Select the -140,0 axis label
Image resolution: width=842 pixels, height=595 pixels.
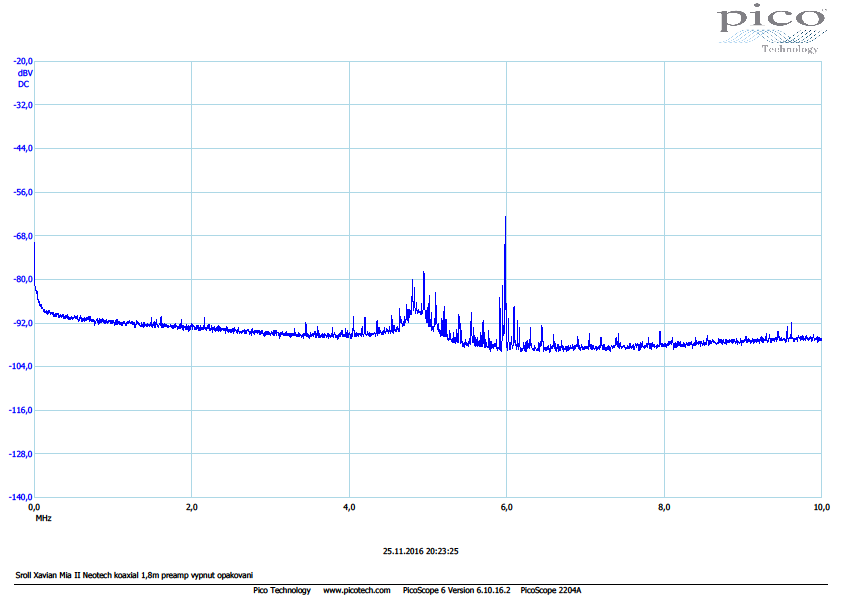(x=21, y=497)
